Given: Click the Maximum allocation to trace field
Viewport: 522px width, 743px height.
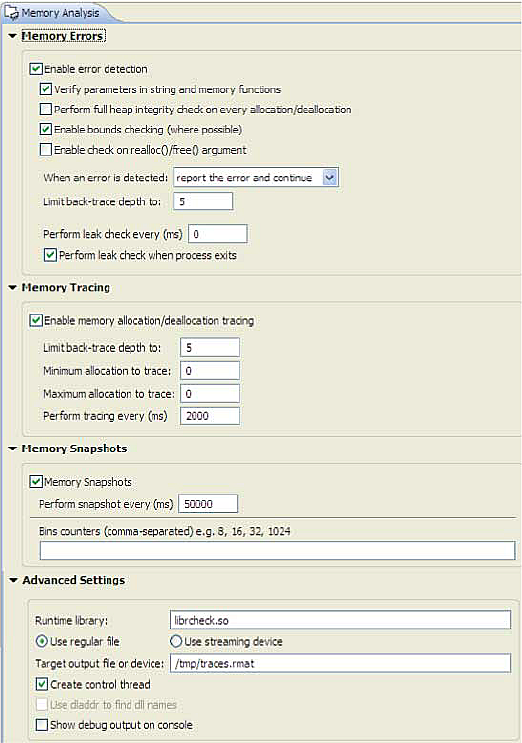Looking at the screenshot, I should [x=210, y=393].
